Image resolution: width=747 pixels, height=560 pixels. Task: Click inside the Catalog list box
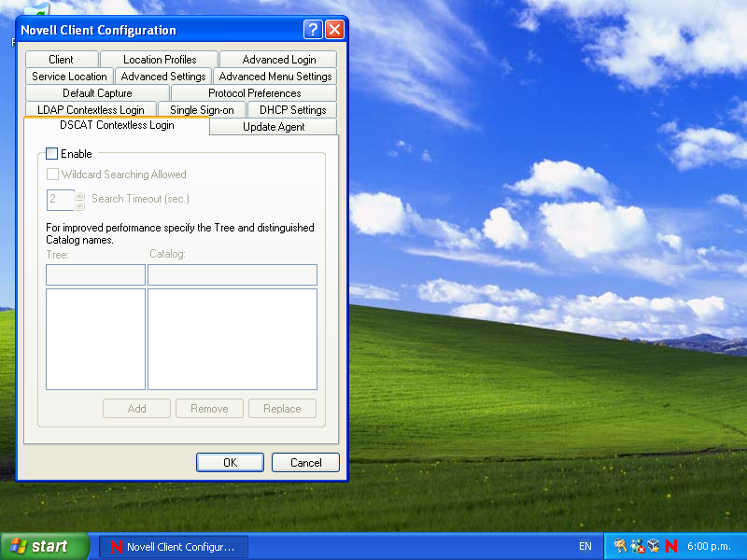[x=232, y=339]
